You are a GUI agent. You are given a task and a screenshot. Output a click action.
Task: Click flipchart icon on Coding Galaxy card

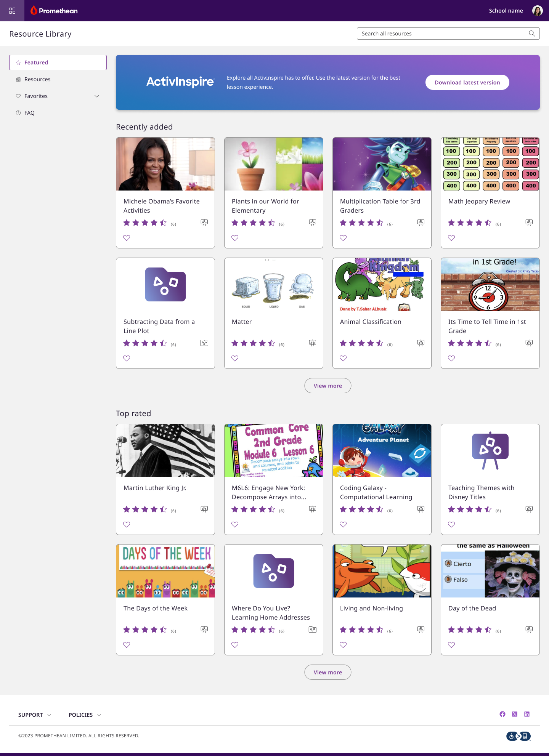tap(421, 509)
